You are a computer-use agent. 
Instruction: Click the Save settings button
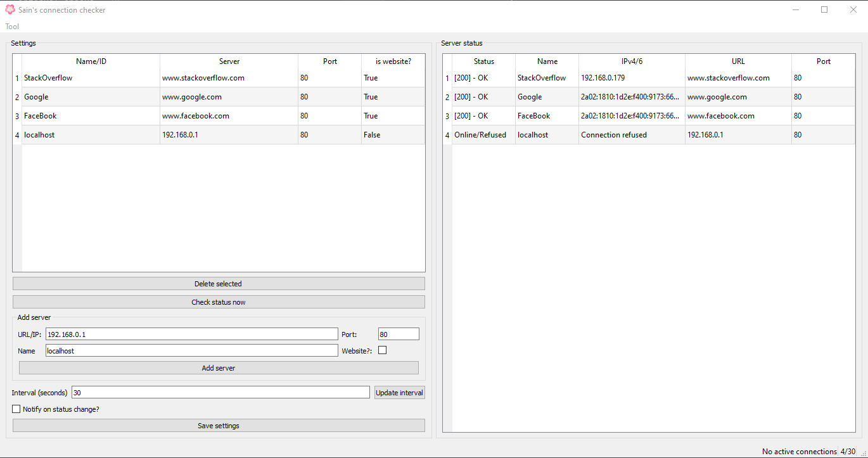click(218, 425)
